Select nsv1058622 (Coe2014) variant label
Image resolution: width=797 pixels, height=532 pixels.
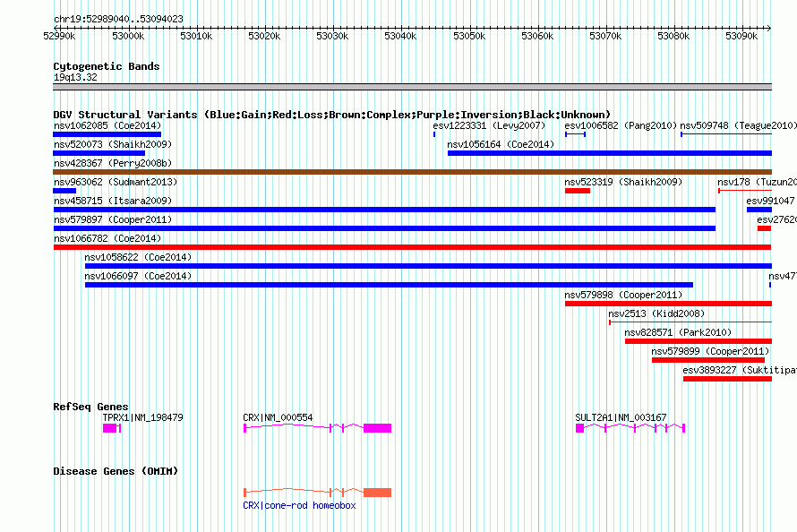(x=138, y=257)
